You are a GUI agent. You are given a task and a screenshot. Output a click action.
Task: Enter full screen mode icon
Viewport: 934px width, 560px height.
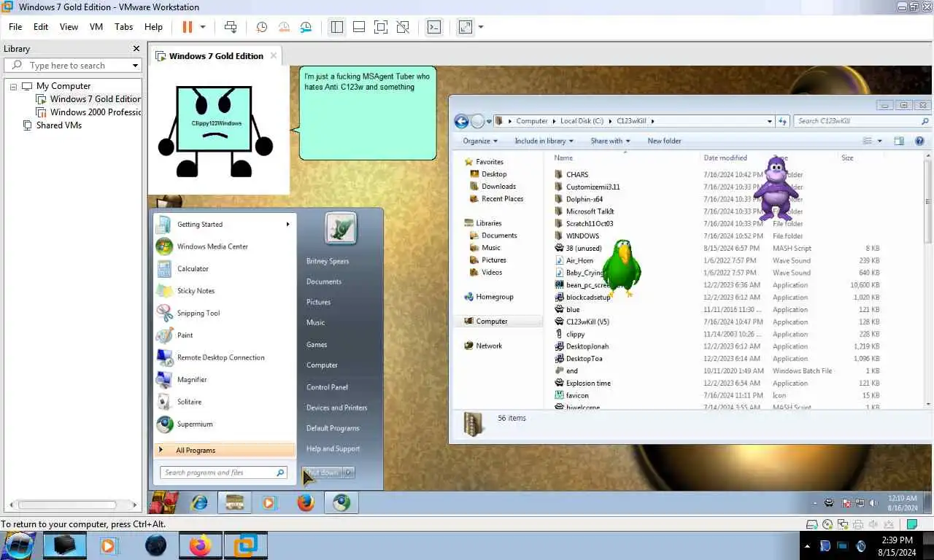[380, 27]
